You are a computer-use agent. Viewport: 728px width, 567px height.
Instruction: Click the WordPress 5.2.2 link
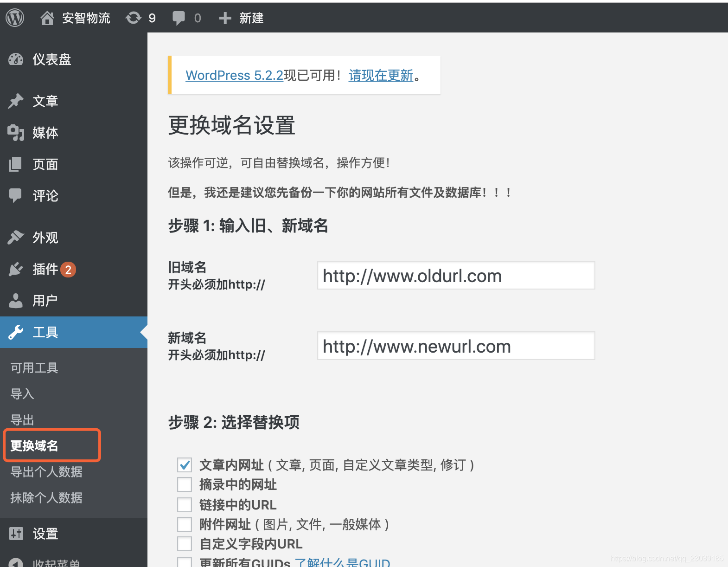(x=234, y=75)
